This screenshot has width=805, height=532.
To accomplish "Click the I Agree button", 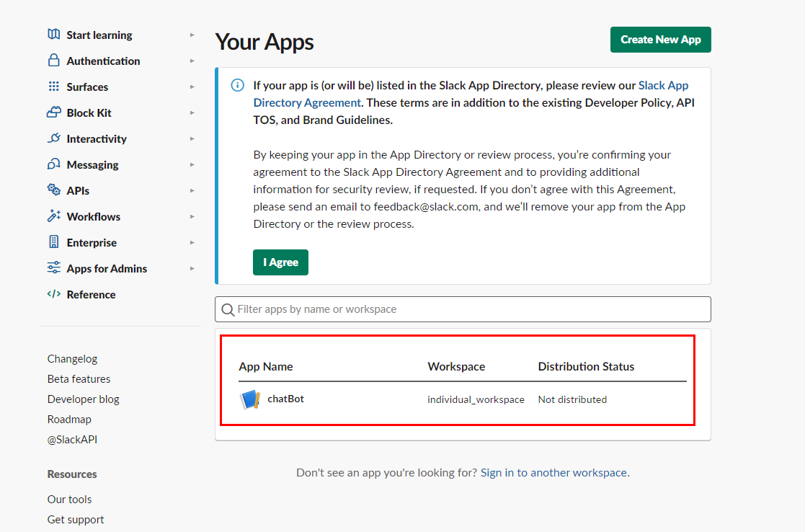I will pos(280,262).
